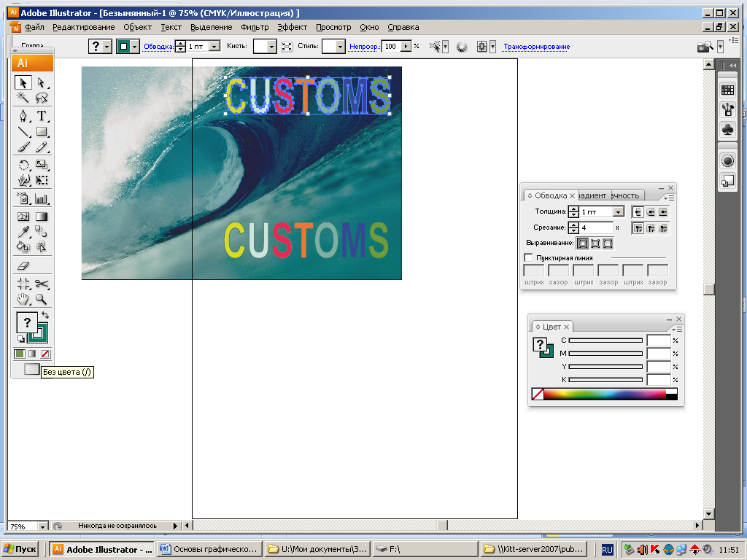
Task: Open the stroke color dropdown in control bar
Action: 135,46
